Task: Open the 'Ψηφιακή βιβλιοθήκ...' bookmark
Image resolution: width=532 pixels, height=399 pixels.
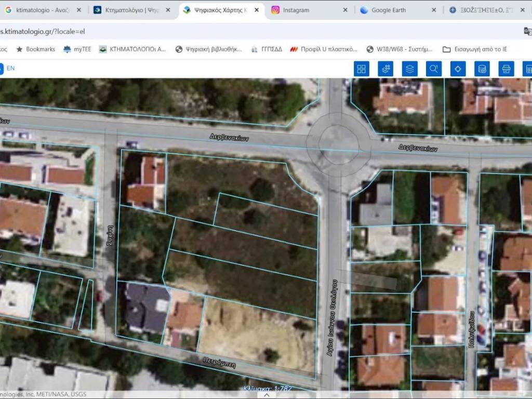Action: pos(208,49)
